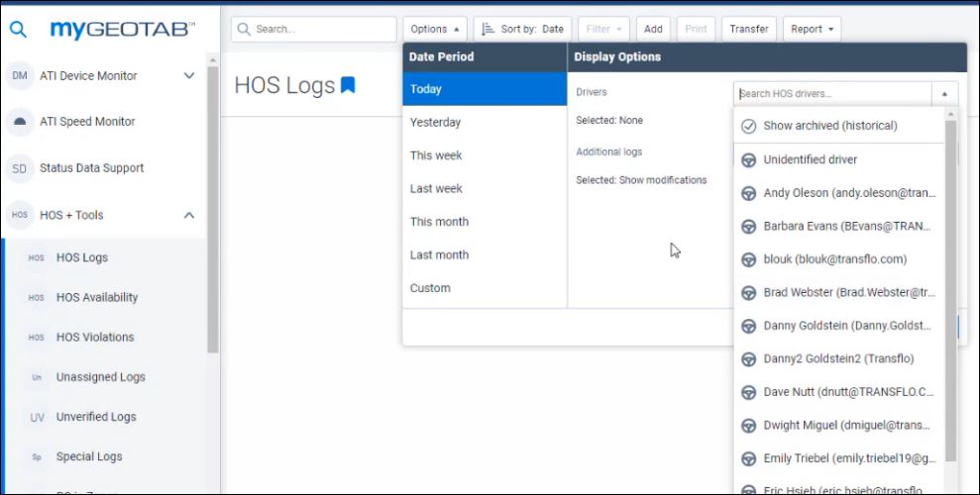This screenshot has height=495, width=980.
Task: Click the Status Data Support SD icon
Action: pyautogui.click(x=20, y=168)
